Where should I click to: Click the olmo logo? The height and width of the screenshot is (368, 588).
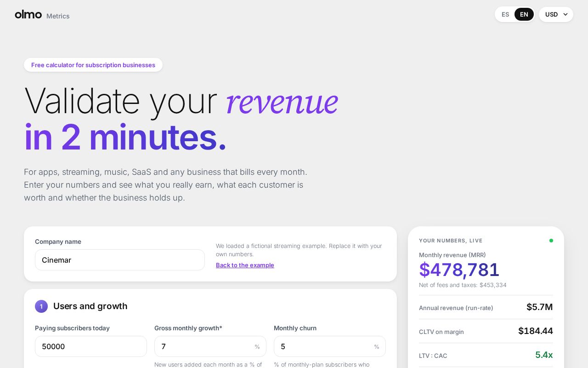point(28,14)
